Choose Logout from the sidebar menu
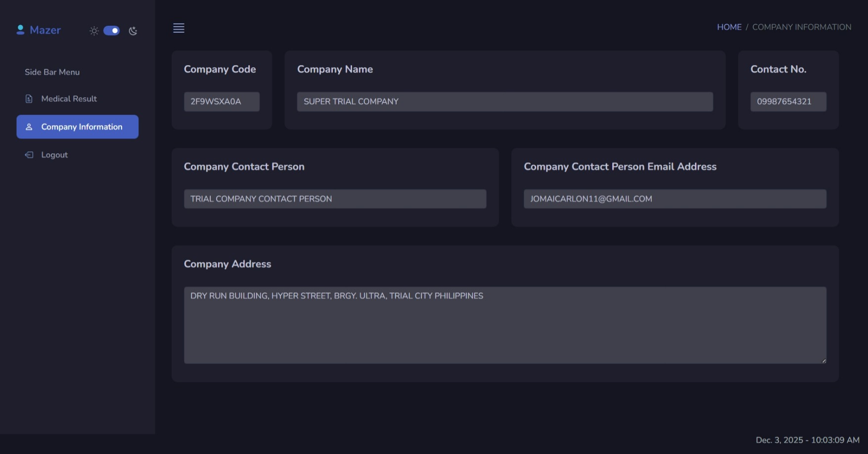This screenshot has width=868, height=454. click(x=54, y=155)
